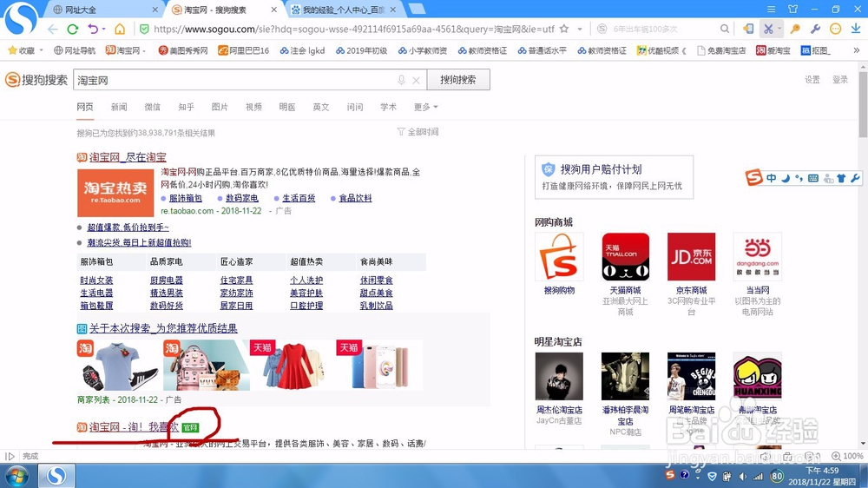Image resolution: width=868 pixels, height=488 pixels.
Task: Expand the undo-close-tab dropdown arrow
Action: [103, 29]
